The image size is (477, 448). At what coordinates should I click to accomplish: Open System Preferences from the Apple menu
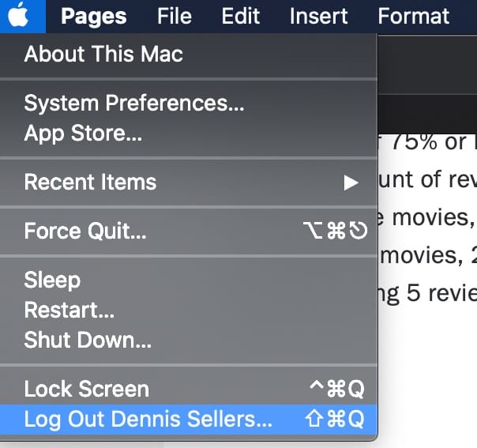pyautogui.click(x=134, y=104)
